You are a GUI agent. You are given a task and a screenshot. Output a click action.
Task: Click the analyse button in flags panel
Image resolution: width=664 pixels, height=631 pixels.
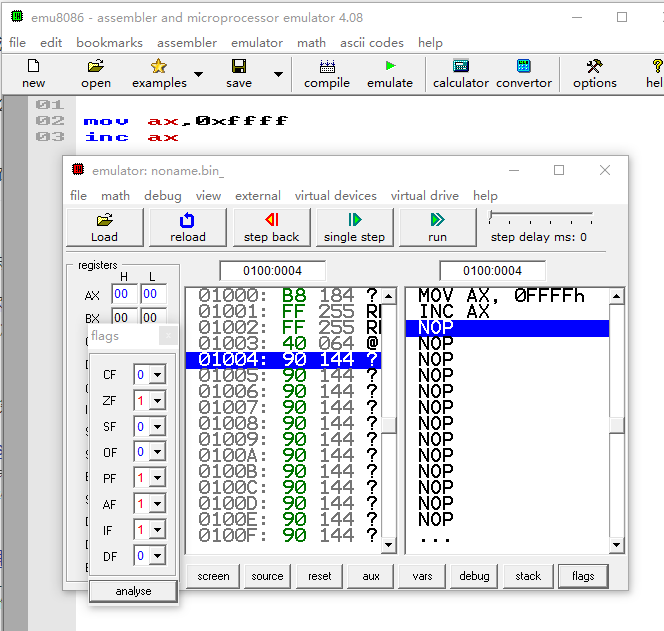(x=133, y=591)
